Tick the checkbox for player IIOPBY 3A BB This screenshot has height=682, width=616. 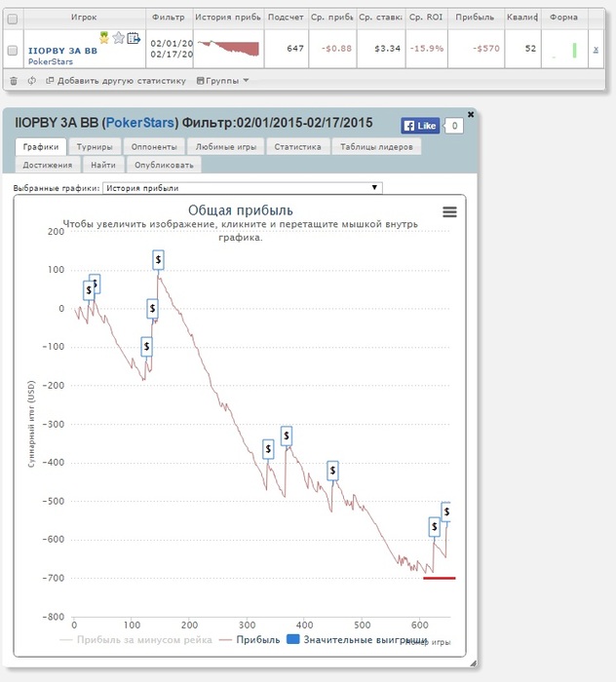[13, 51]
